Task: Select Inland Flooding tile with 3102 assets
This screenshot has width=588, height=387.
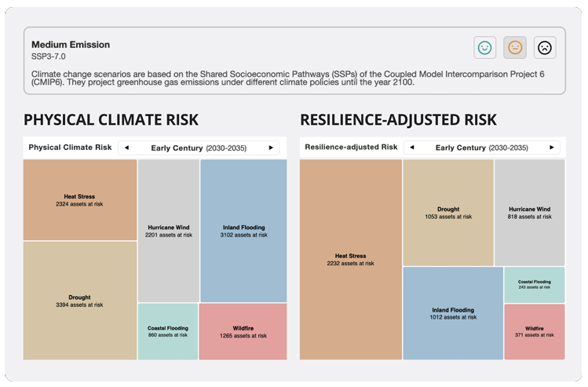Action: coord(243,231)
